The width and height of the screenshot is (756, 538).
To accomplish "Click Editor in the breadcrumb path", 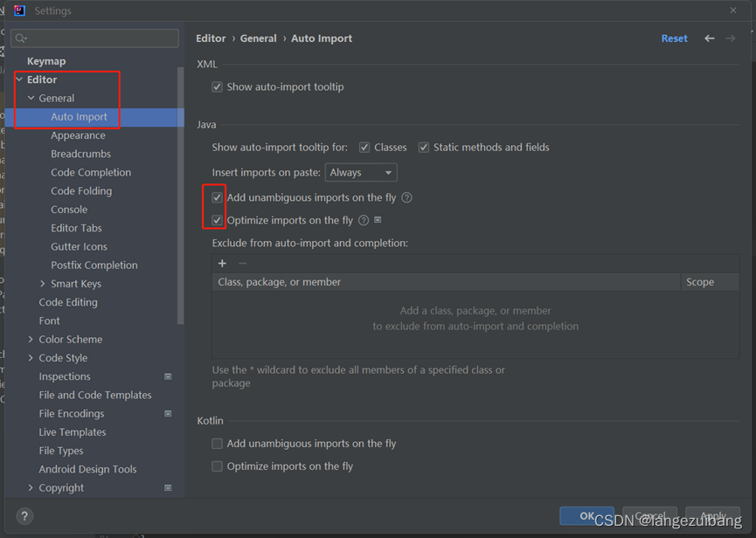I will tap(211, 38).
